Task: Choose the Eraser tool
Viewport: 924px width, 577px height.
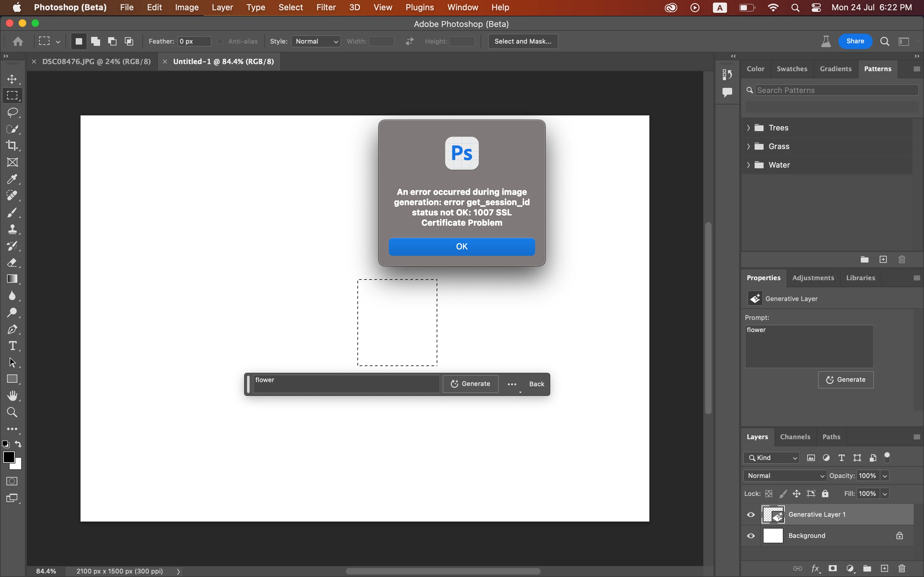Action: pos(13,263)
